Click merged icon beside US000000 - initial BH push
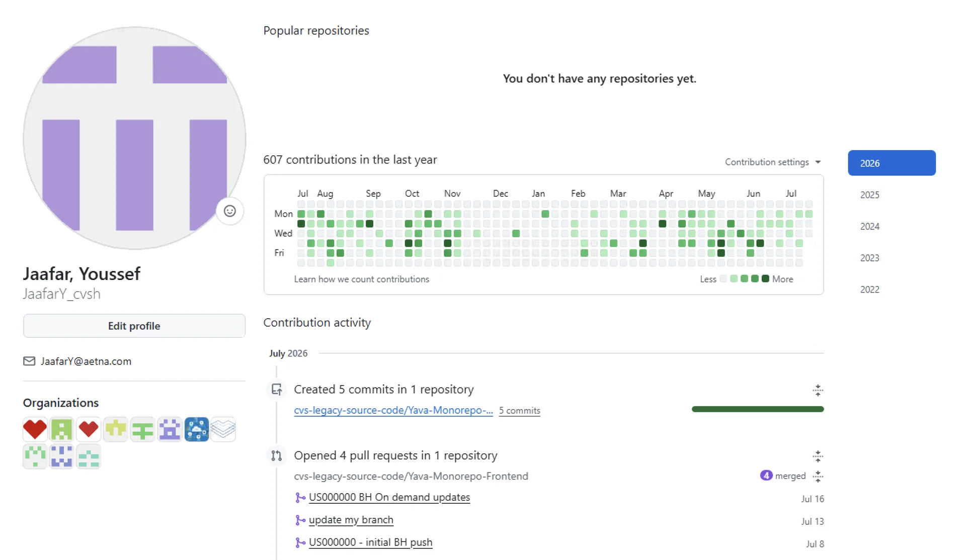 point(300,543)
